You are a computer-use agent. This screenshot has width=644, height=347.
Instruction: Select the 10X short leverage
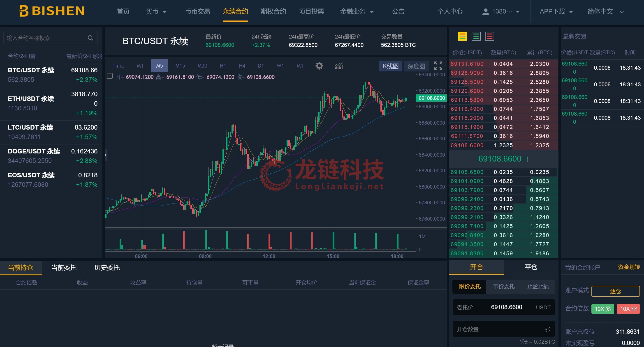[628, 309]
